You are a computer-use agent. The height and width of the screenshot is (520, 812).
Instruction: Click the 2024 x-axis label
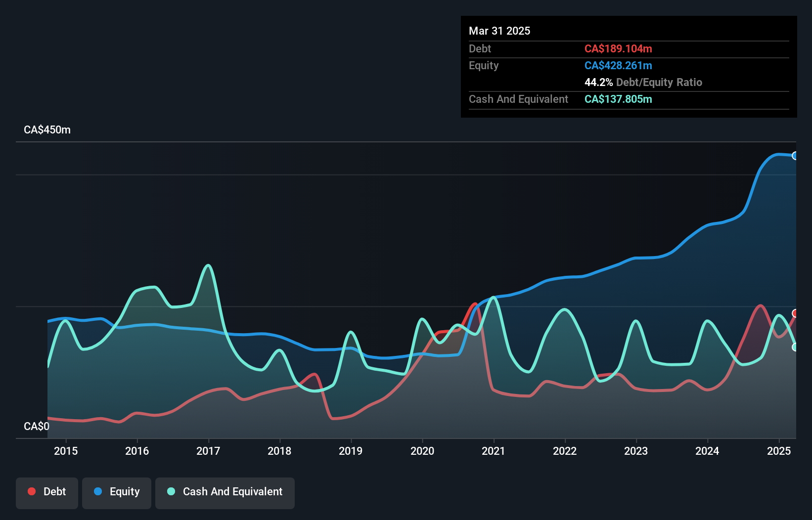point(707,451)
